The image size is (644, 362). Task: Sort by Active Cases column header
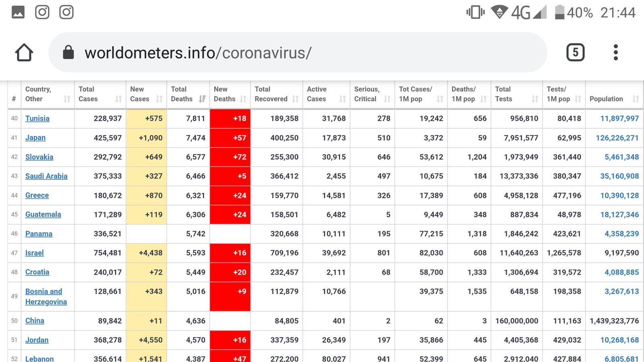(x=326, y=94)
